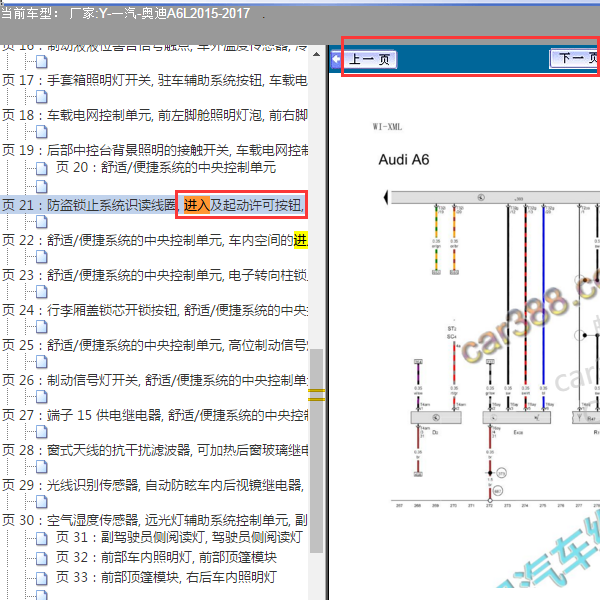
Task: Open 页 23 row with 电子转向柱锁
Action: [x=155, y=275]
